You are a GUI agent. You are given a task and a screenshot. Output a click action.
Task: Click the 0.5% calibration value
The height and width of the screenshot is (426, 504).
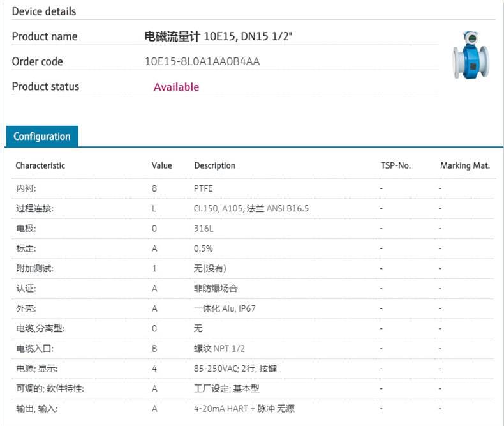(204, 248)
